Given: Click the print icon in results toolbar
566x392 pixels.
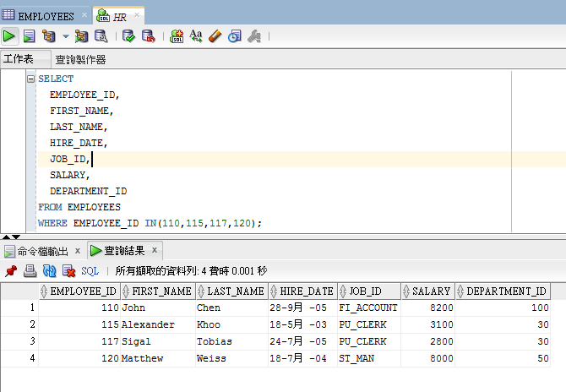Looking at the screenshot, I should tap(30, 270).
